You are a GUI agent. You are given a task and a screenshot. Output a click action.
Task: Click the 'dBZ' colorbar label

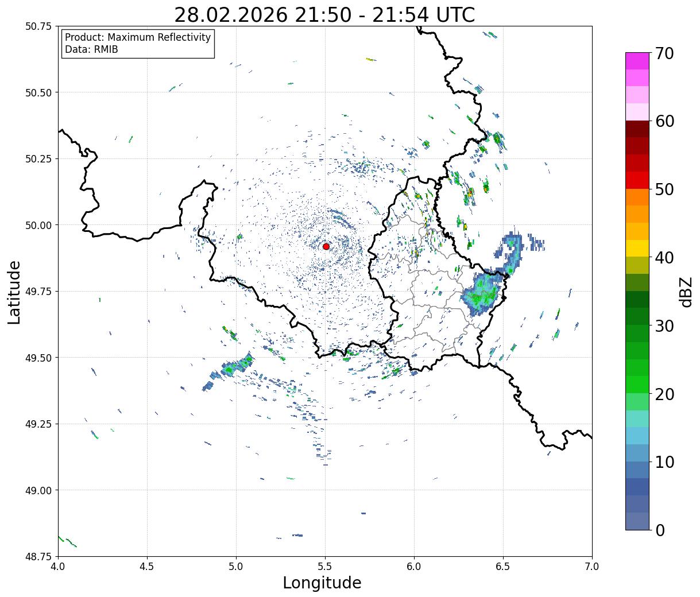(x=686, y=292)
